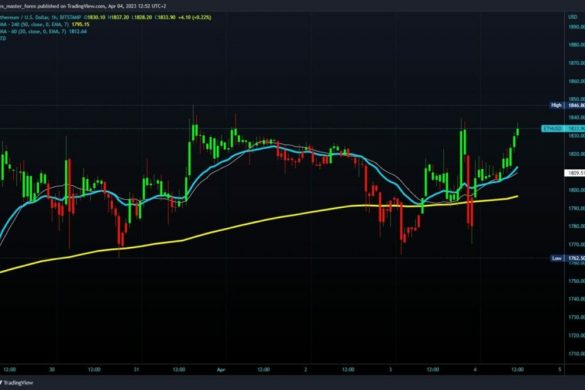This screenshot has width=585, height=390.
Task: Click the Apr label on time axis
Action: tap(221, 369)
